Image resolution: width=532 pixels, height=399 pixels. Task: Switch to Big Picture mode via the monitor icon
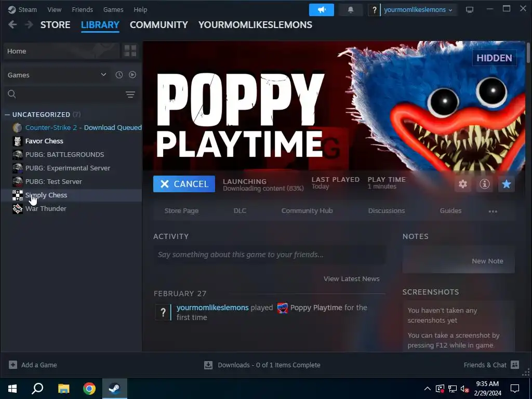click(x=470, y=10)
